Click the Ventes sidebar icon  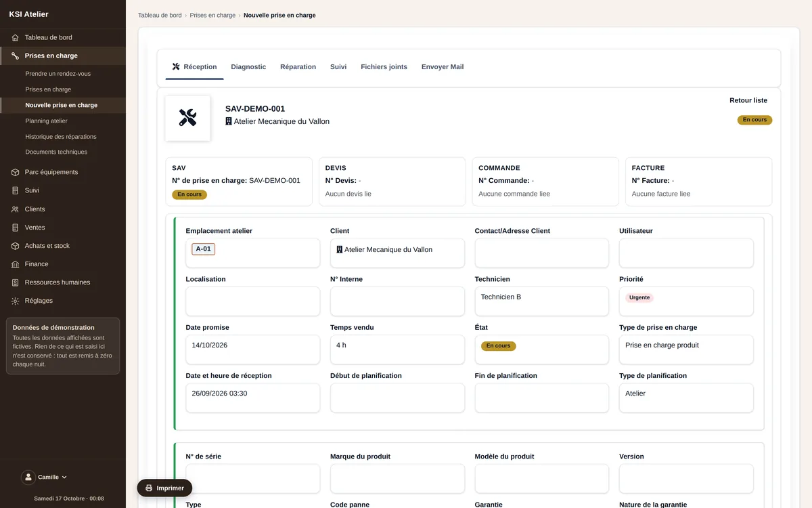coord(15,228)
